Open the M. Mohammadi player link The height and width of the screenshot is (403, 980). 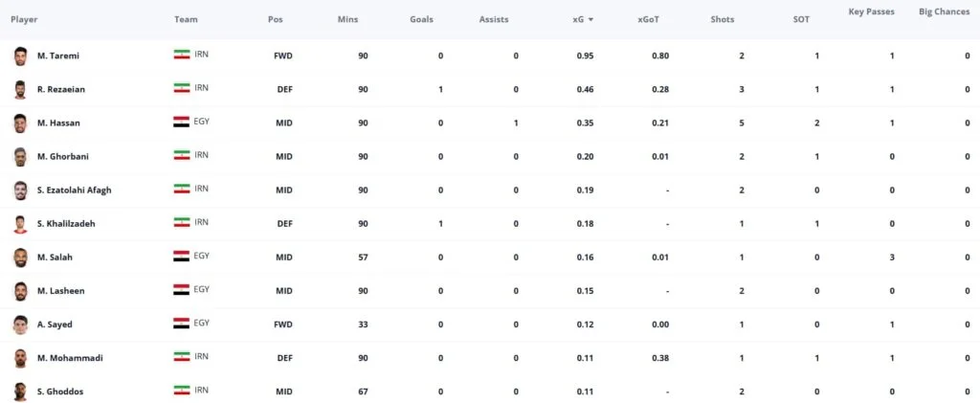point(70,358)
